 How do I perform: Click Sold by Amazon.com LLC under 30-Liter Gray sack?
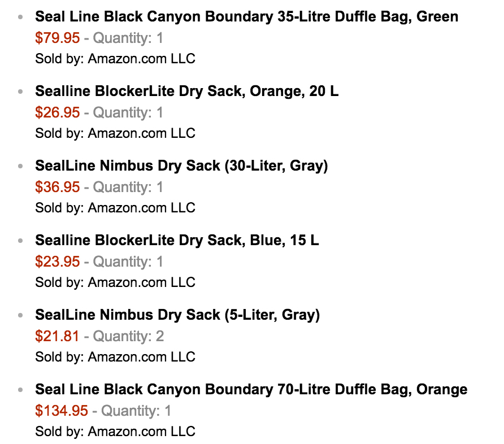(x=115, y=208)
